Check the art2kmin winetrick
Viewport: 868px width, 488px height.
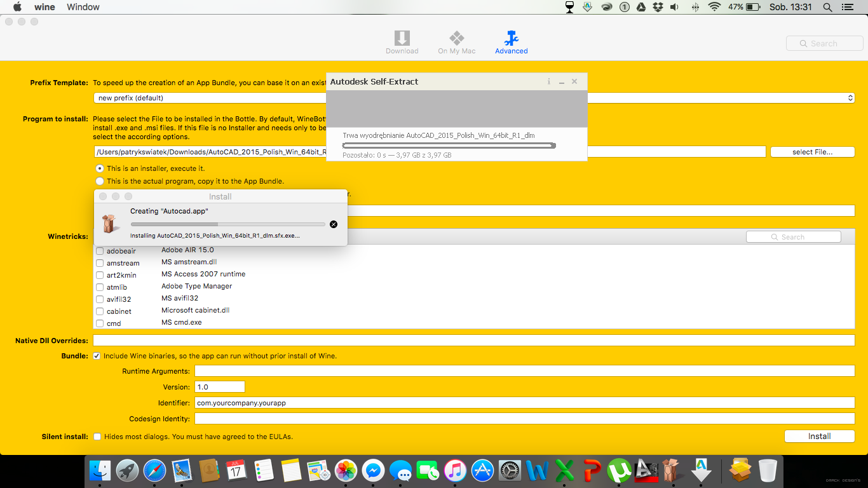coord(100,275)
